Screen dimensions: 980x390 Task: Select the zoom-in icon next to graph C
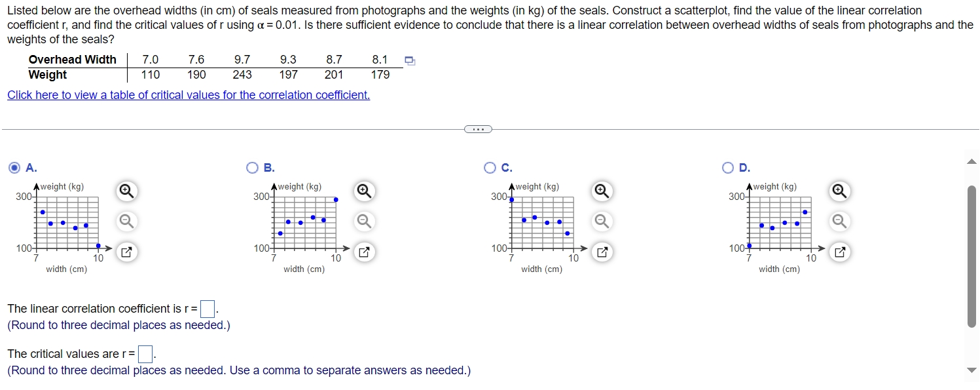tap(602, 191)
